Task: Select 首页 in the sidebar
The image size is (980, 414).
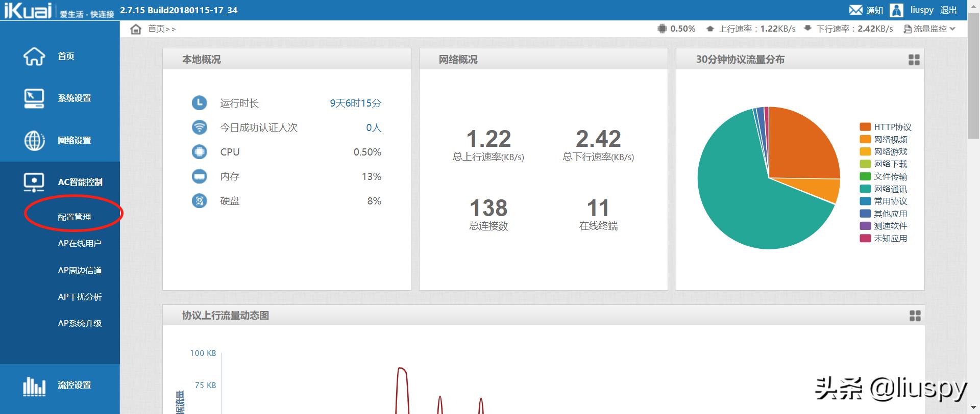Action: pyautogui.click(x=66, y=56)
